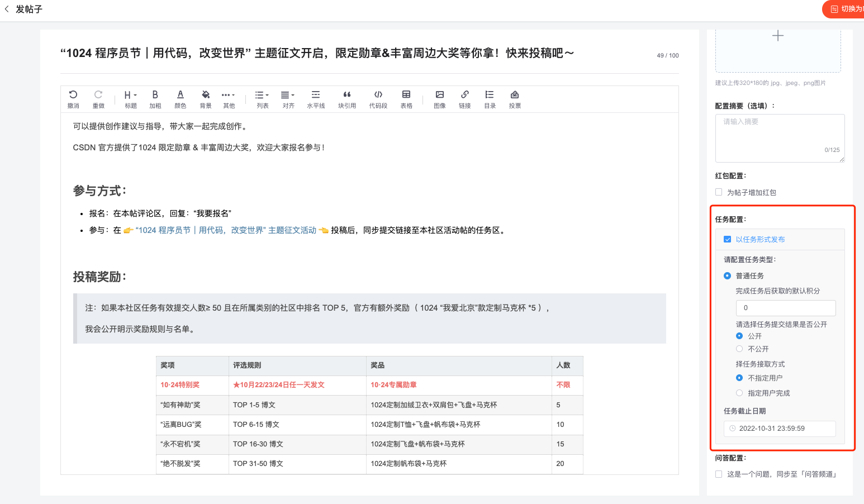Viewport: 864px width, 504px height.
Task: Insert horizontal rule (水平线)
Action: pos(316,98)
